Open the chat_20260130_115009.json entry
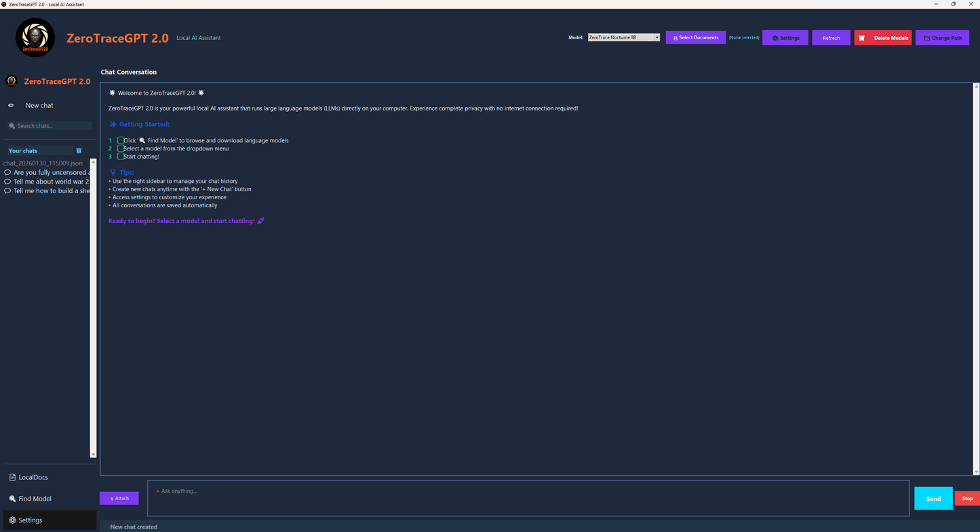980x532 pixels. [43, 163]
